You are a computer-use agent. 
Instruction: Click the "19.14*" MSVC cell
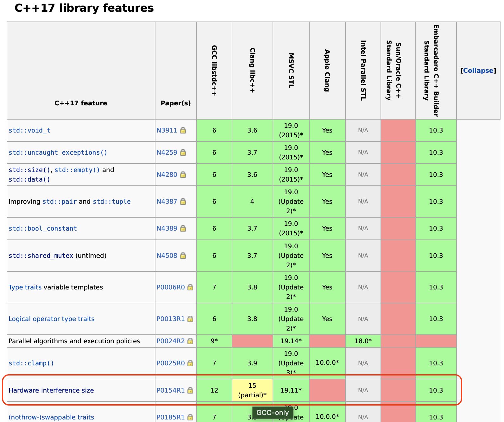pyautogui.click(x=291, y=341)
